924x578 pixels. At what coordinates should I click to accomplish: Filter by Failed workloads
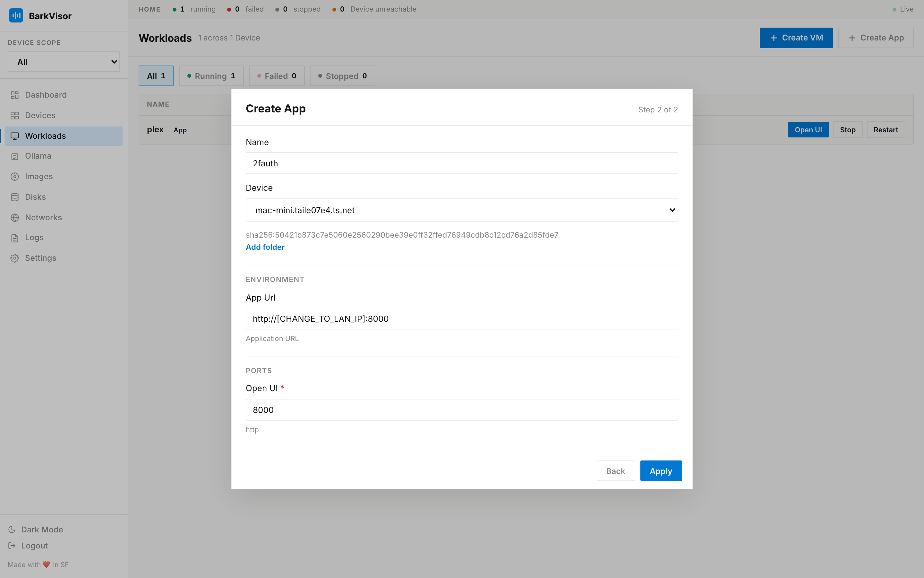click(277, 76)
